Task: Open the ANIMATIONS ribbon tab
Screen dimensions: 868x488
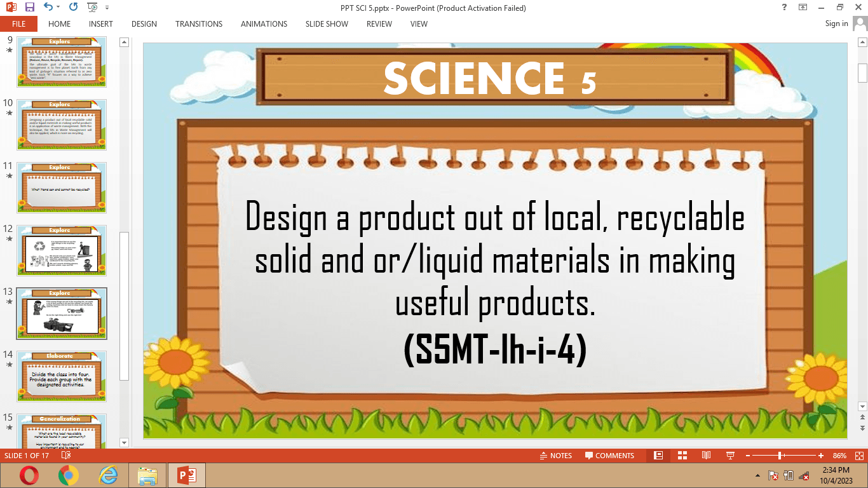Action: (264, 24)
